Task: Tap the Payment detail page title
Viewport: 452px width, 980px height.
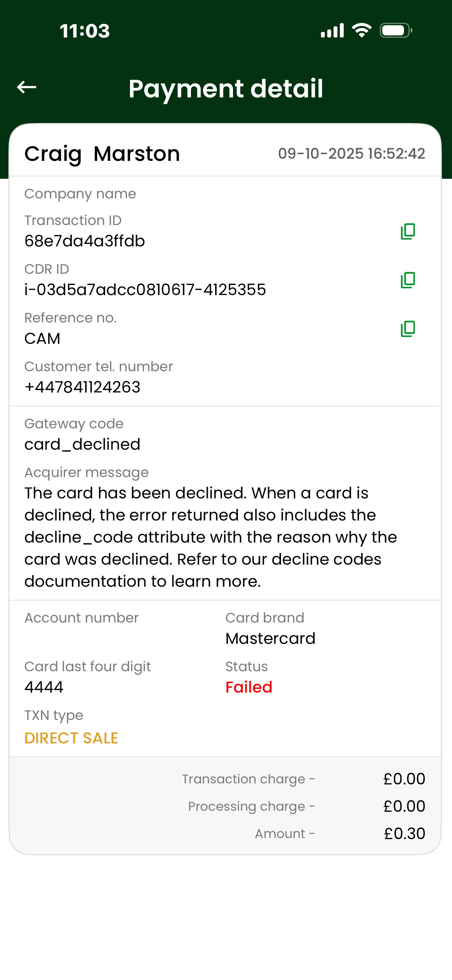Action: (226, 89)
